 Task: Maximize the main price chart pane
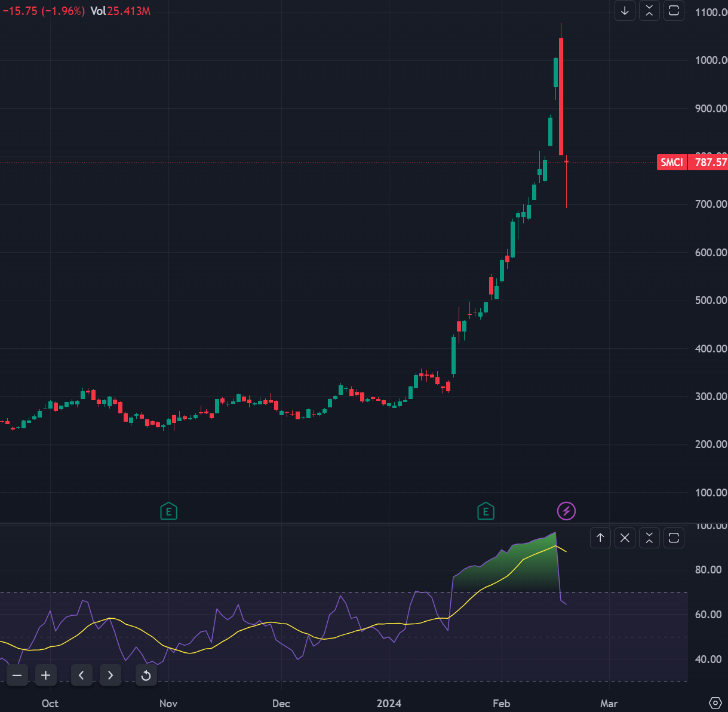pos(674,11)
